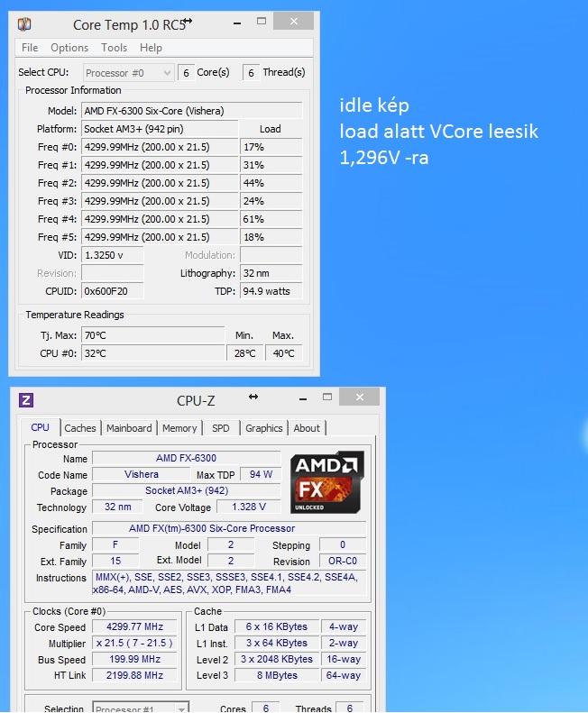Open the Help menu in Core Temp
Screen dimensions: 588x713
click(x=151, y=48)
